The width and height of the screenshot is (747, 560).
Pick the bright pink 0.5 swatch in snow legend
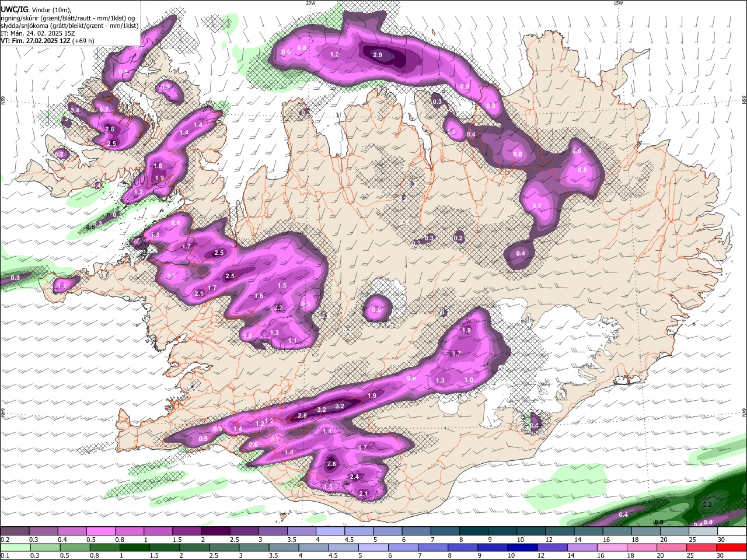(x=100, y=531)
